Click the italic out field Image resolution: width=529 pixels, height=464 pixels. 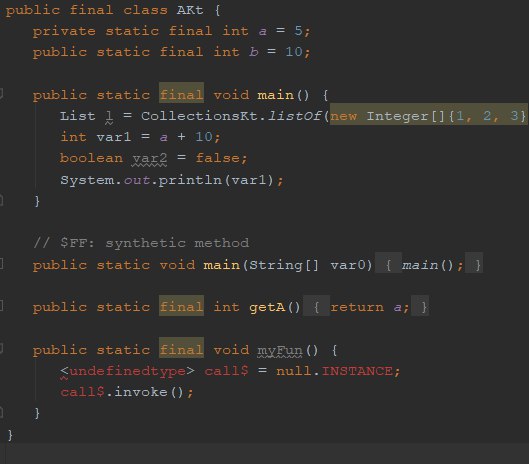click(137, 180)
